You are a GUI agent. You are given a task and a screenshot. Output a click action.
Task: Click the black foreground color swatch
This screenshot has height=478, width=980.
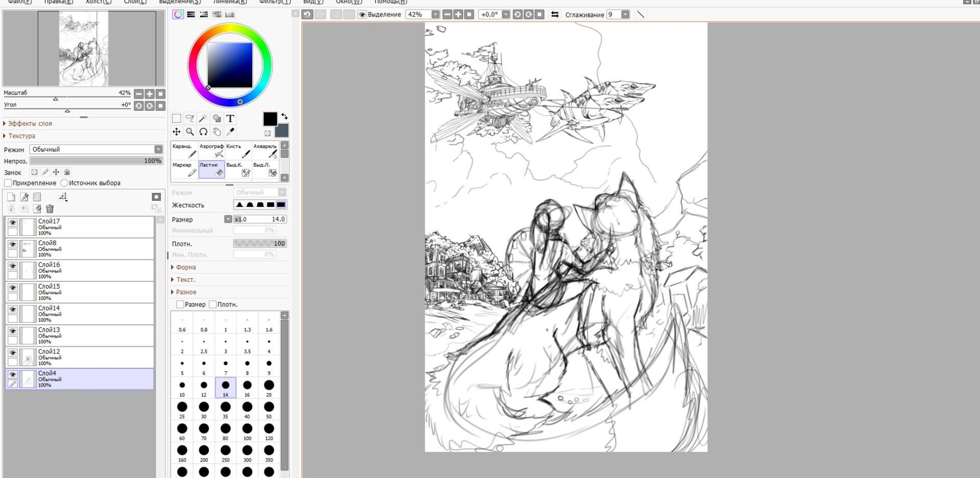(270, 119)
